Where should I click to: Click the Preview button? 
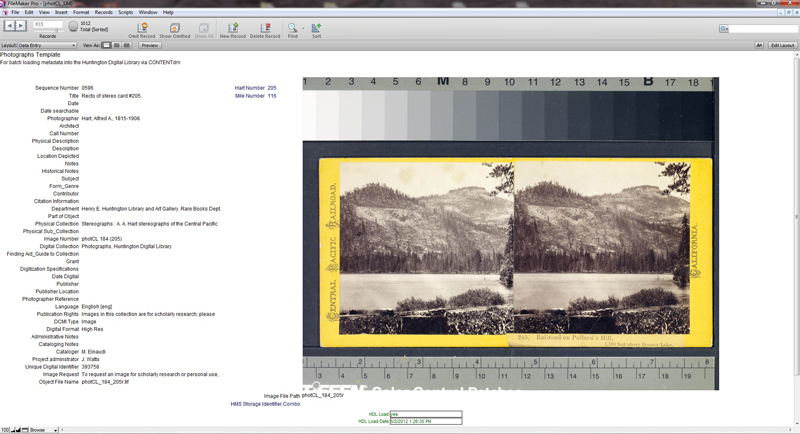tap(149, 45)
